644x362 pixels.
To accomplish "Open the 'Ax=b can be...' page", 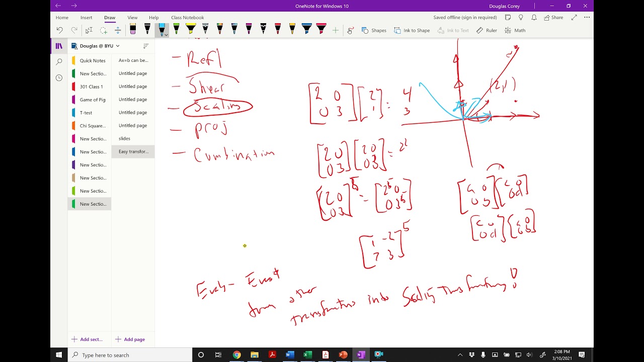I will coord(133,60).
